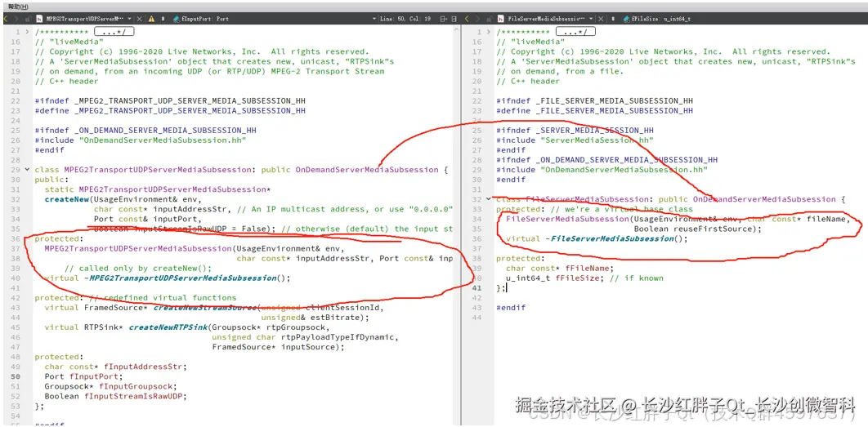Click the Line: 50, Col: 19 position indicator
Image resolution: width=868 pixels, height=427 pixels.
click(405, 19)
